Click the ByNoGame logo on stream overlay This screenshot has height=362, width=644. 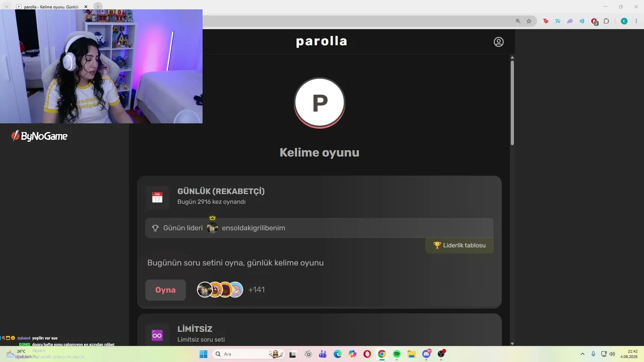point(39,136)
